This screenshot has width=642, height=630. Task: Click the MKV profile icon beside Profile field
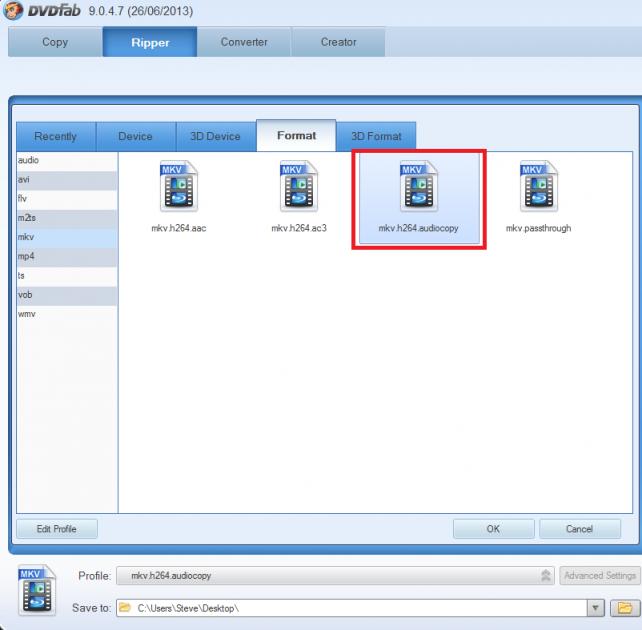(37, 590)
